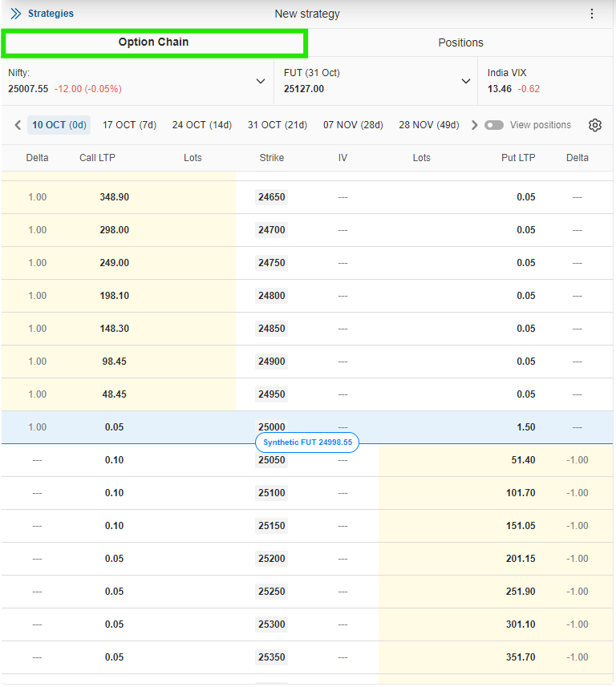Select the 31 OCT (21d) expiry
Image resolution: width=616 pixels, height=687 pixels.
(277, 125)
